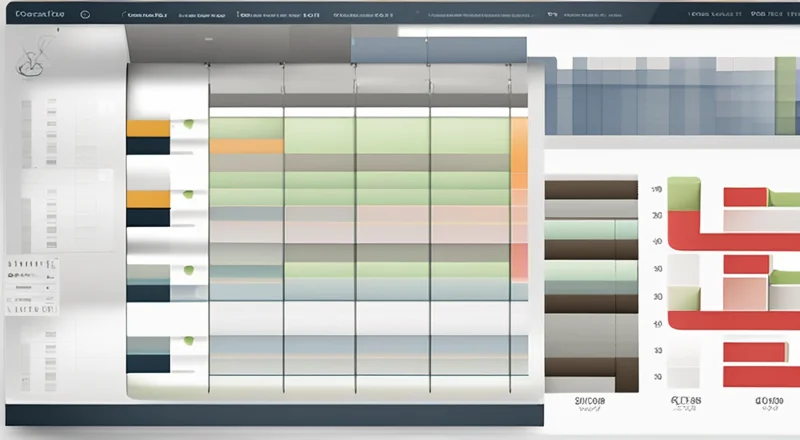Image resolution: width=800 pixels, height=440 pixels.
Task: Toggle the third green dot marker in the row list
Action: tap(187, 268)
